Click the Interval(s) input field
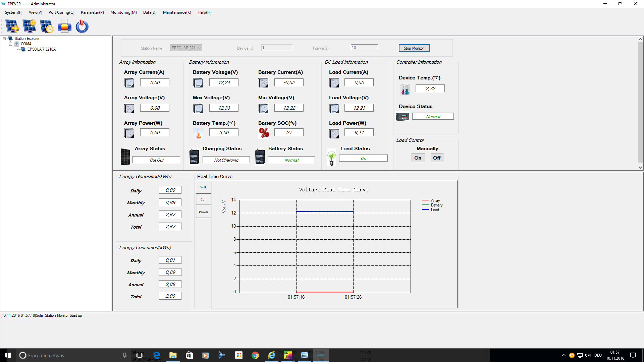The height and width of the screenshot is (362, 644). [x=364, y=48]
